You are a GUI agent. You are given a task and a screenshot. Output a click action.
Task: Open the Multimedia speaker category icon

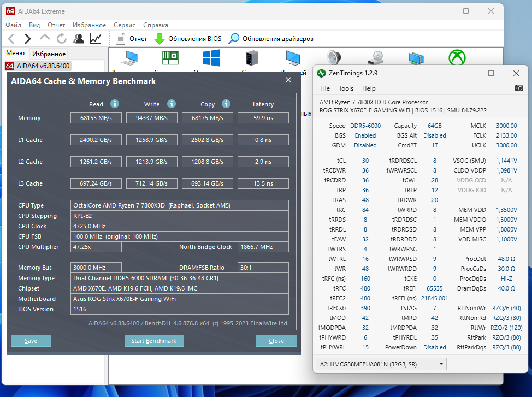[334, 58]
